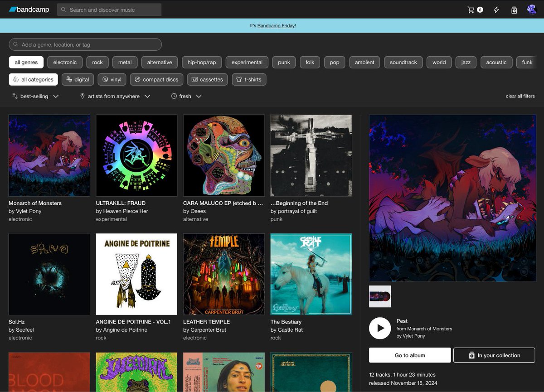Click artist name Osees
The height and width of the screenshot is (392, 544).
click(x=198, y=211)
